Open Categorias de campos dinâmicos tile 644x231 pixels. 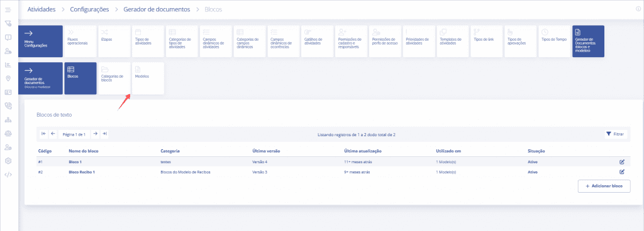tap(250, 41)
